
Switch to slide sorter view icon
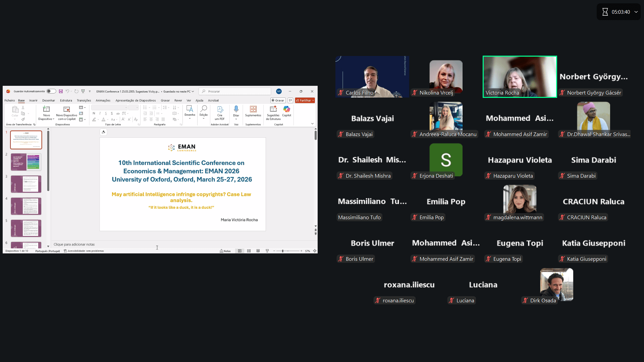pyautogui.click(x=249, y=251)
